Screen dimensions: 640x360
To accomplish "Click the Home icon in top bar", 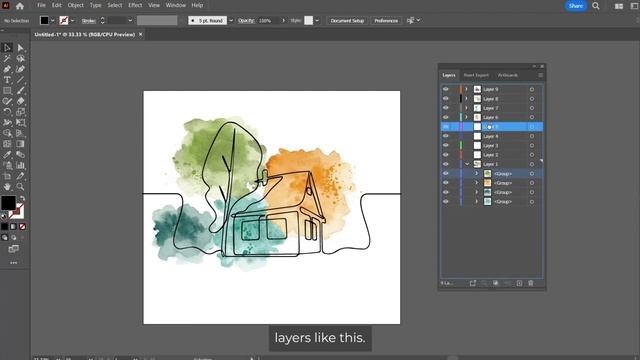I will [20, 6].
